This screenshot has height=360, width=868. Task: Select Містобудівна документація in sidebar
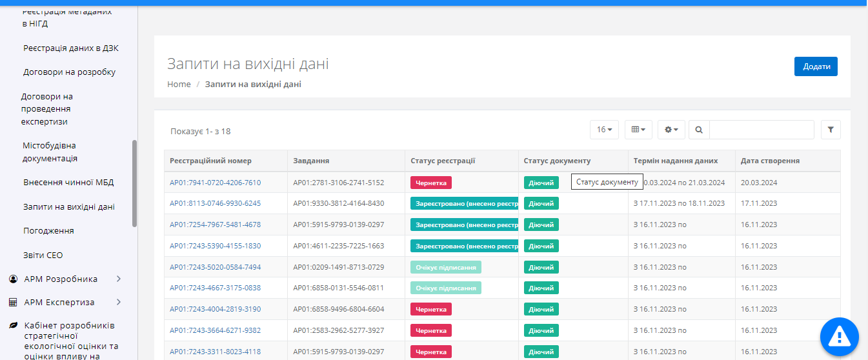pos(50,152)
